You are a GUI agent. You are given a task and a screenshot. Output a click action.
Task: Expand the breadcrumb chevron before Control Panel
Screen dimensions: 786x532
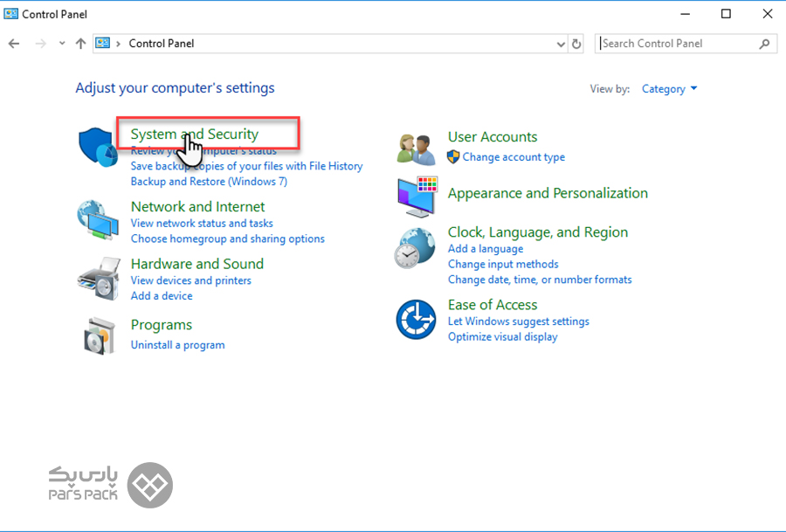coord(118,44)
